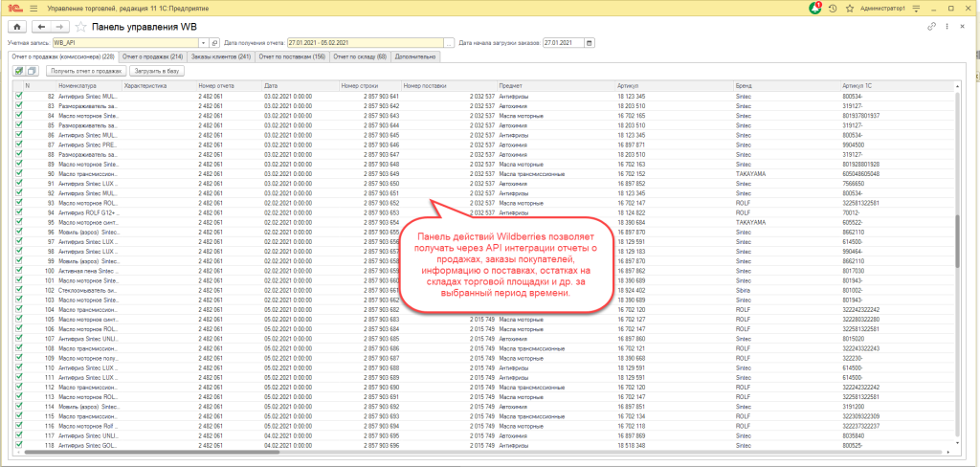Switch to Заказы клиентов (241) tab
Viewport: 980px width, 467px height.
(x=220, y=57)
